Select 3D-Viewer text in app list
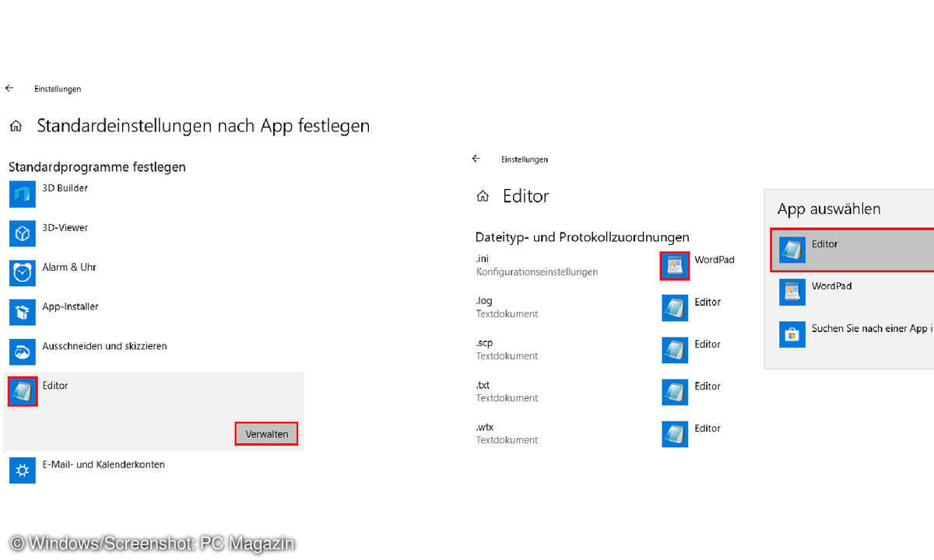This screenshot has height=560, width=934. (65, 228)
